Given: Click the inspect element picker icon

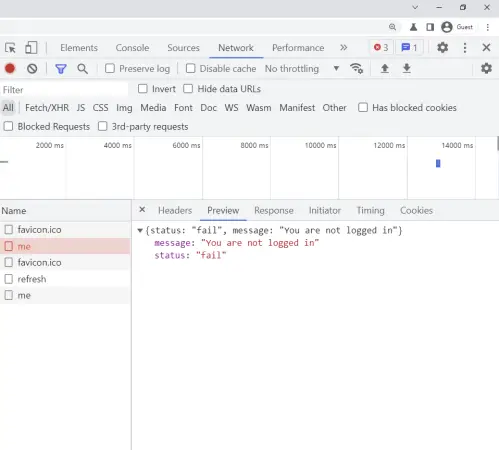Looking at the screenshot, I should 10,48.
